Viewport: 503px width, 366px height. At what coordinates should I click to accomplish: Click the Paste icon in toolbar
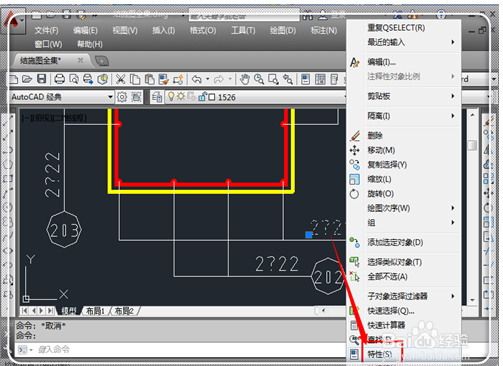coord(150,79)
